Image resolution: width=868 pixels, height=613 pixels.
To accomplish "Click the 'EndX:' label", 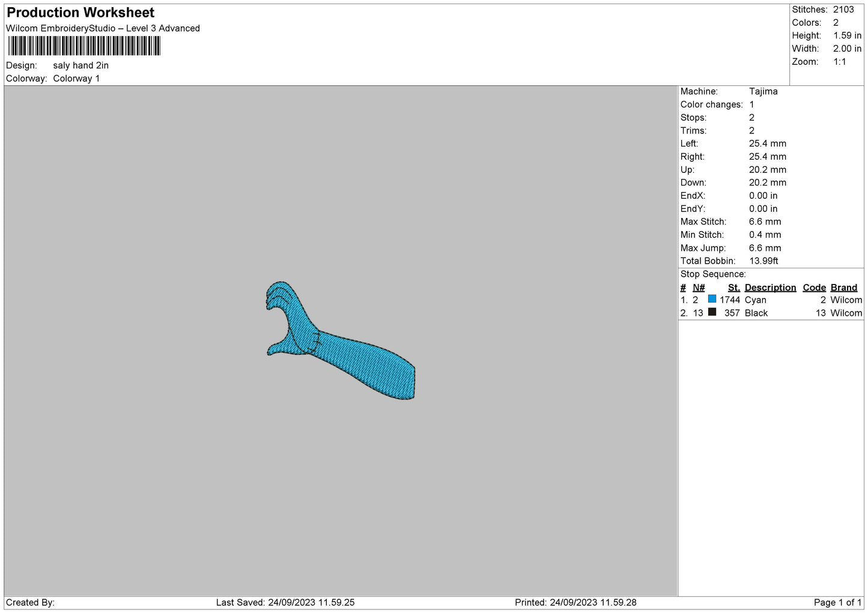I will [693, 196].
